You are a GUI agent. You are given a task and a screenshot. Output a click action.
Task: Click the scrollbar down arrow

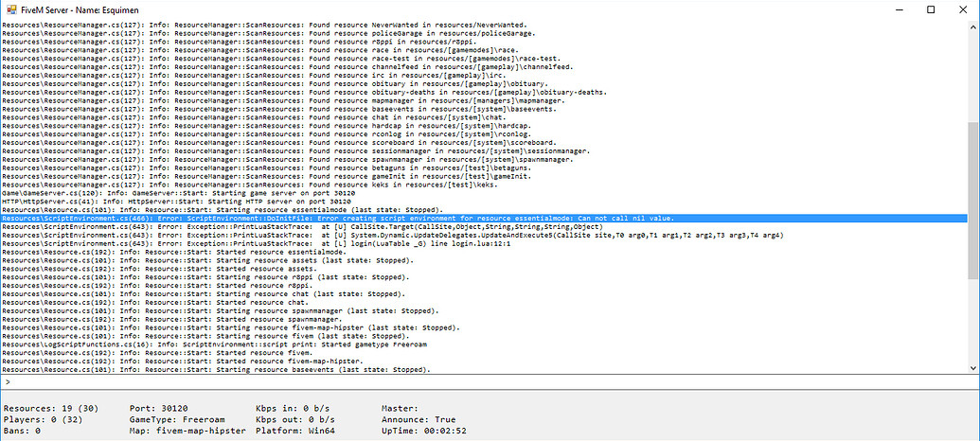coord(973,368)
